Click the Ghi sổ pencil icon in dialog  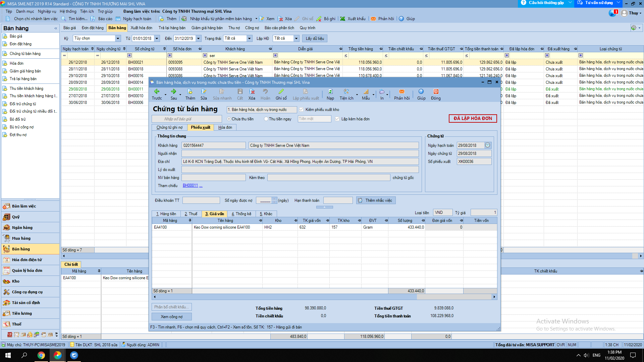(x=281, y=92)
